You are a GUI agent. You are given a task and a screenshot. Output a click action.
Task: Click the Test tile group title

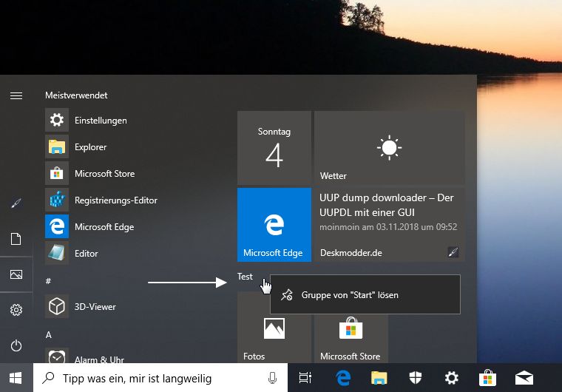245,277
